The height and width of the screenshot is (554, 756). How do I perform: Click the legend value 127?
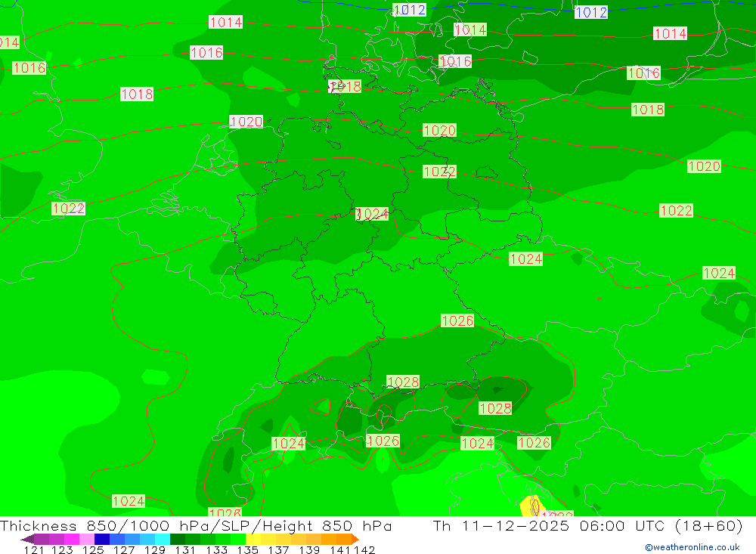coord(124,549)
